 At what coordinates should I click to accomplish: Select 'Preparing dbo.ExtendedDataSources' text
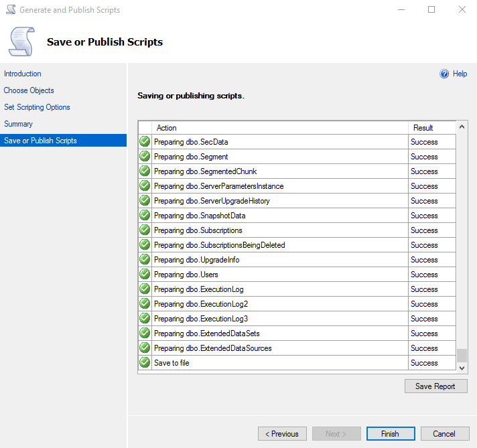213,348
